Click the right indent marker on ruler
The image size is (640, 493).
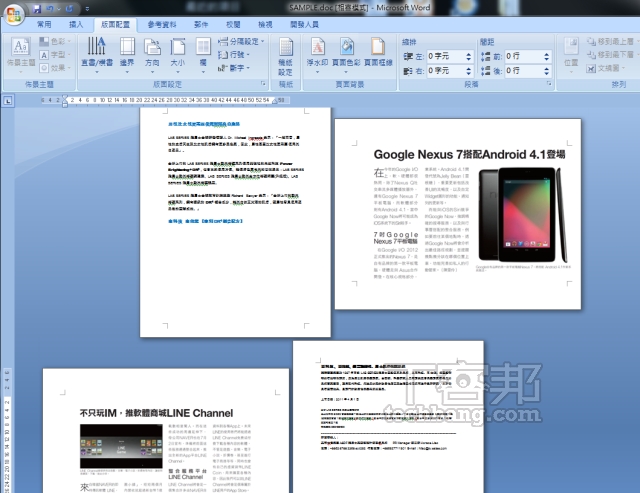[274, 101]
